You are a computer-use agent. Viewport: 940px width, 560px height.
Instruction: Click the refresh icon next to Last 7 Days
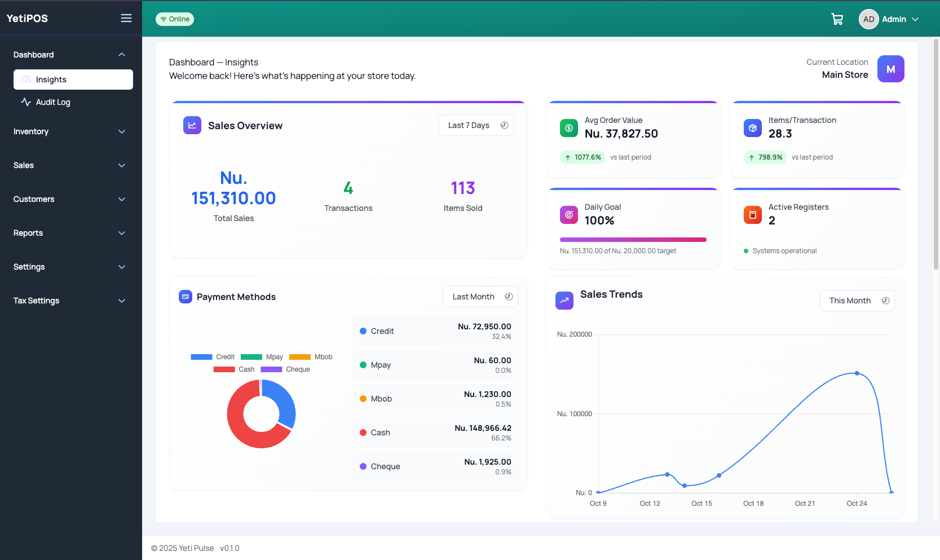pyautogui.click(x=504, y=125)
